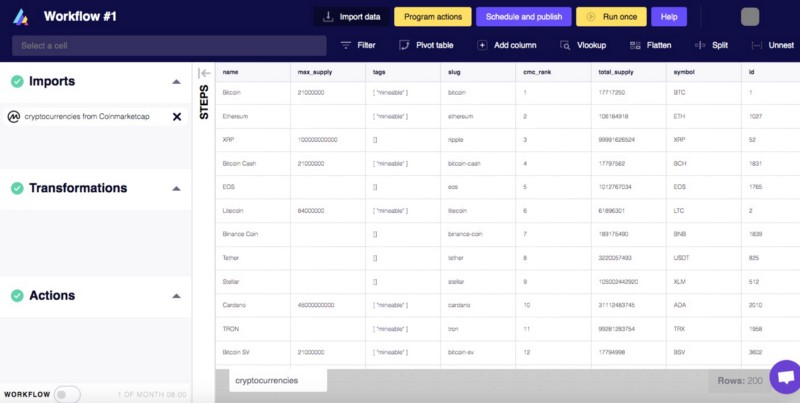Click the Transformations green check icon
Screen dimensions: 800x403
pyautogui.click(x=17, y=188)
